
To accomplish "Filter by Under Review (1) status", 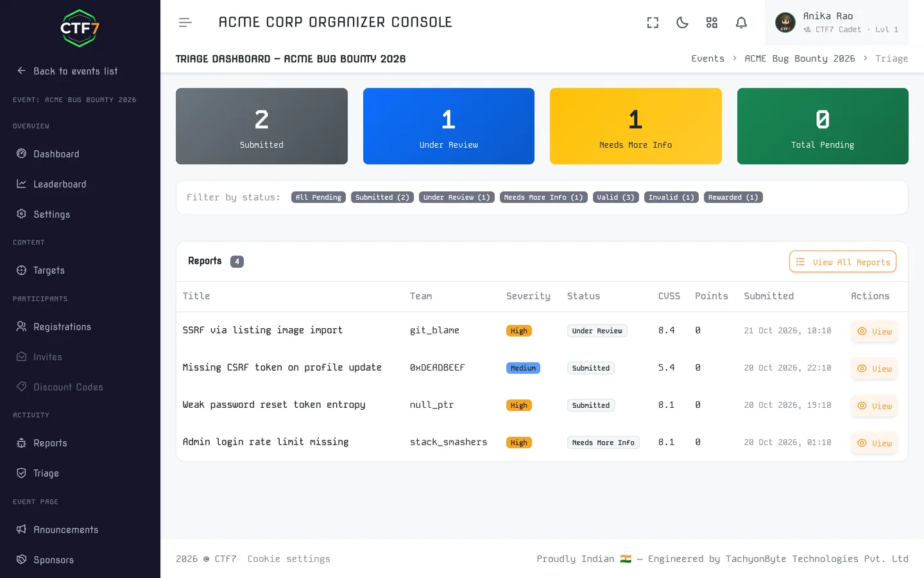I will 457,197.
